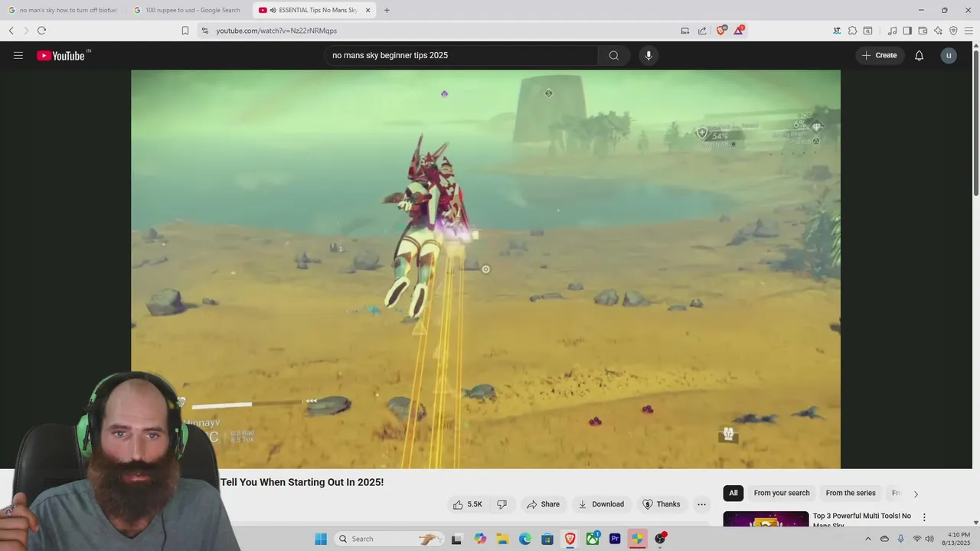980x551 pixels.
Task: Open Task View on the taskbar
Action: pyautogui.click(x=457, y=539)
